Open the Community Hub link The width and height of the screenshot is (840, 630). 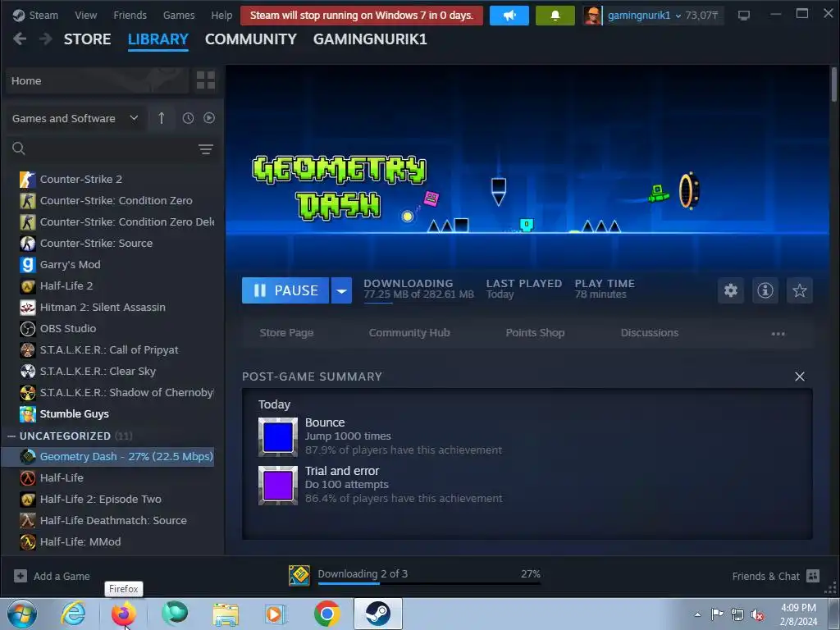(x=409, y=333)
